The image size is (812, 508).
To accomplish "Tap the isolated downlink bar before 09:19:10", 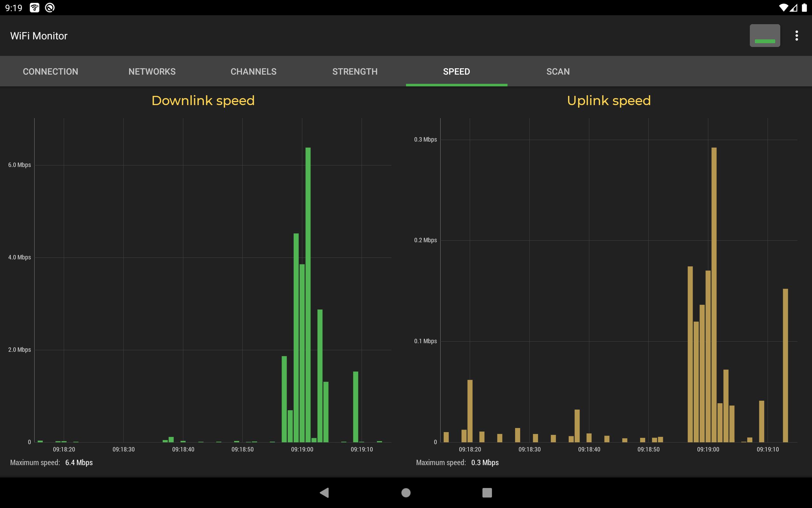I will pyautogui.click(x=356, y=407).
